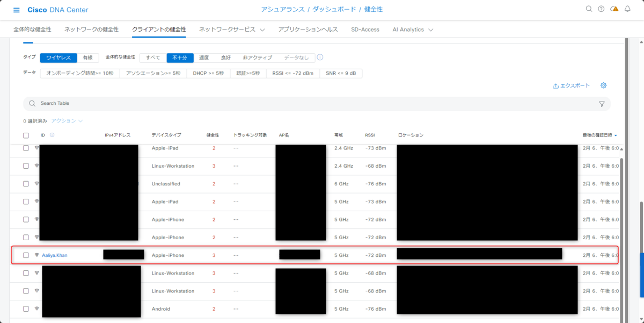The height and width of the screenshot is (323, 644).
Task: Check the Unclassified 6 GHz row checkbox
Action: (x=26, y=184)
